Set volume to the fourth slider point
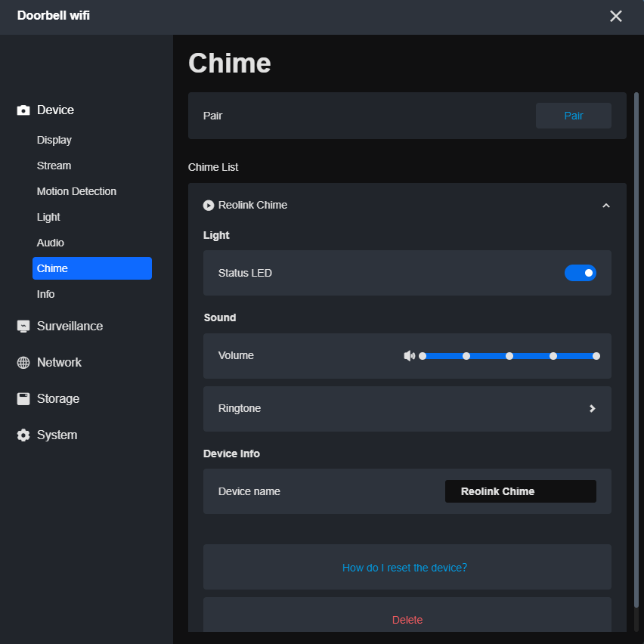The image size is (644, 644). coord(553,356)
